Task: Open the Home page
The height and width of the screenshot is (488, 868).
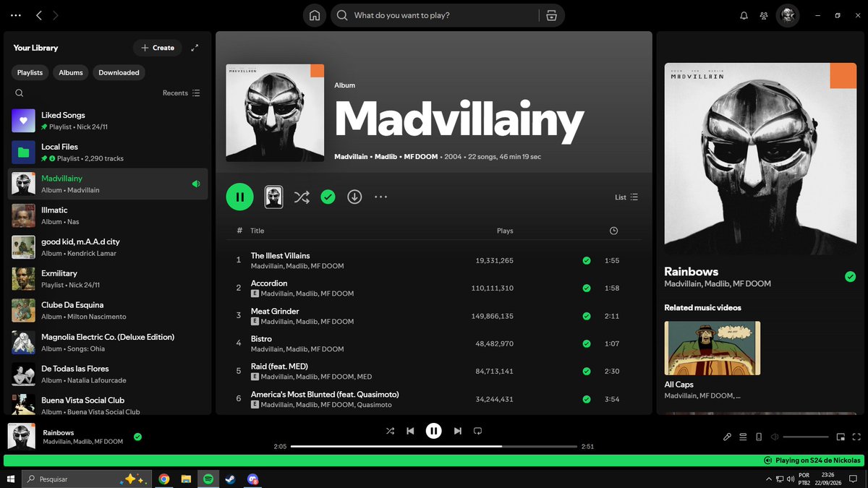Action: click(x=314, y=15)
